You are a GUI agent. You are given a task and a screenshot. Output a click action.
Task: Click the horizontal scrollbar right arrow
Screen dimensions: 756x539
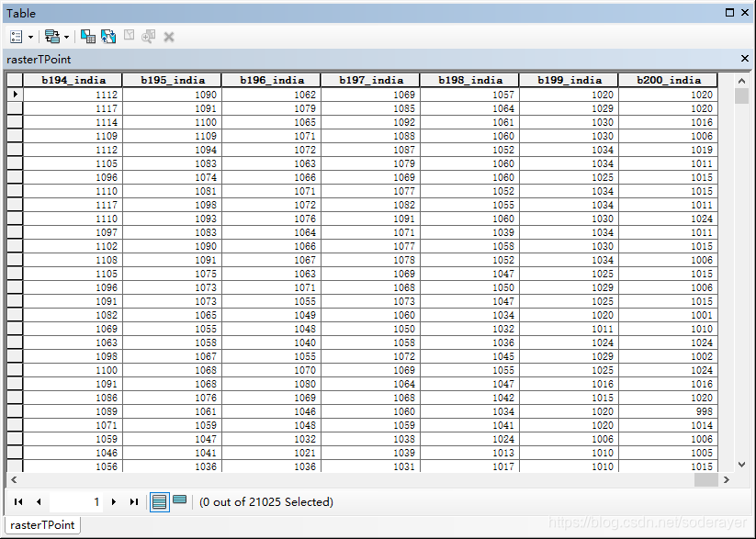tap(726, 479)
